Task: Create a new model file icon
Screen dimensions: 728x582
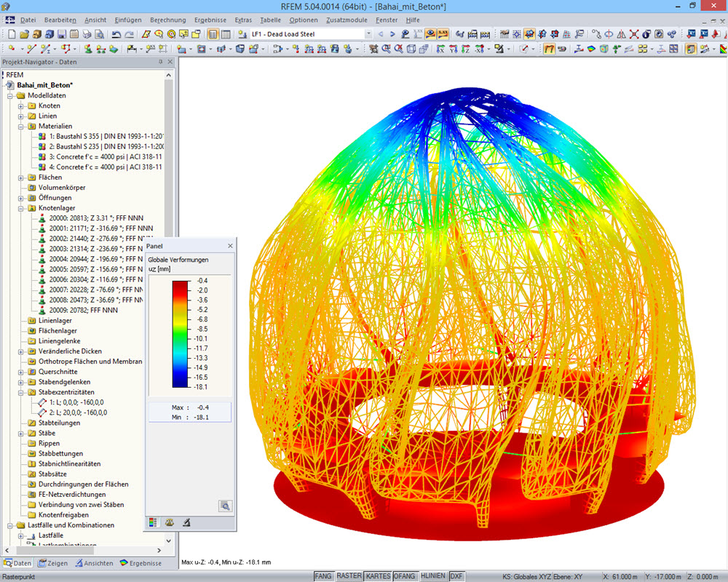Action: [x=12, y=34]
